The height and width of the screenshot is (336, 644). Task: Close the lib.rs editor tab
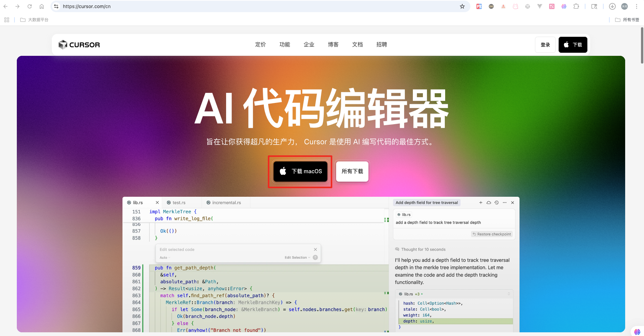tap(157, 202)
